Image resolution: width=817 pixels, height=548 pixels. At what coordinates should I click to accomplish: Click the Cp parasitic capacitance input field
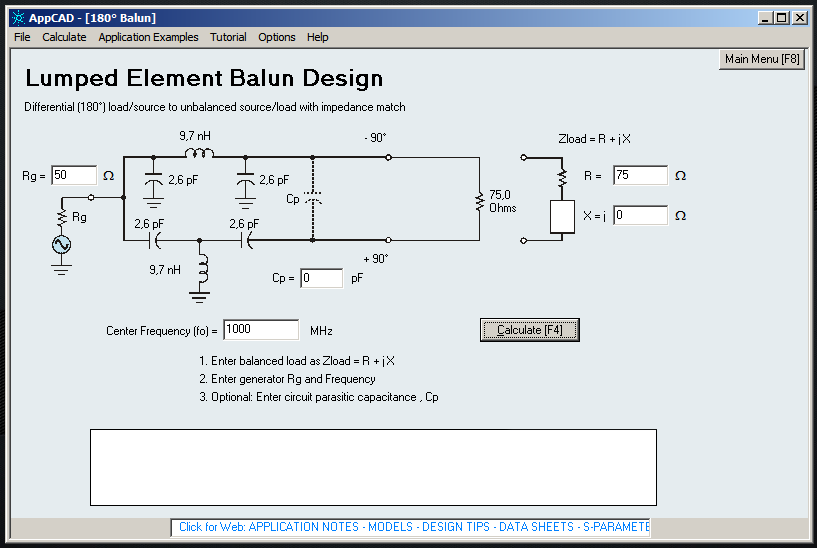click(321, 278)
